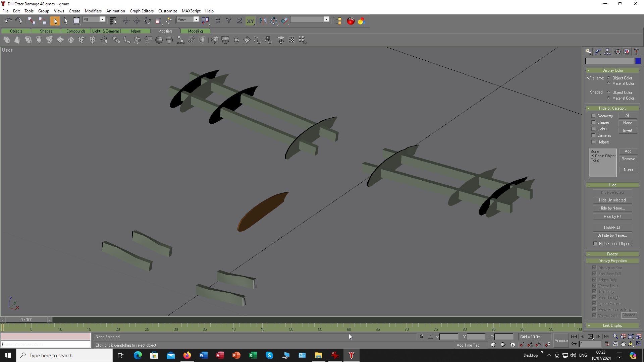
Task: Click the blue object color swatch
Action: pos(638,61)
